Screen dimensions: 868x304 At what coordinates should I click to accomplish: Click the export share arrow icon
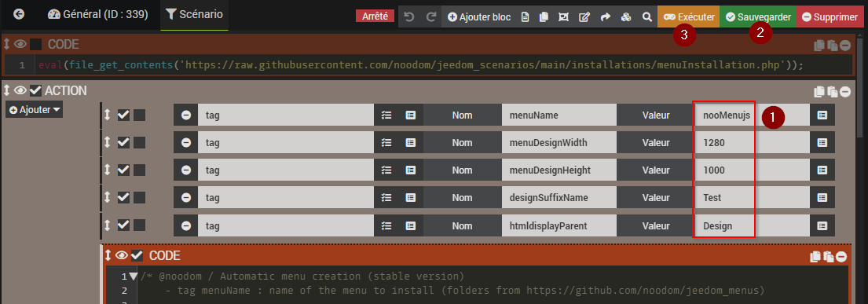coord(605,16)
